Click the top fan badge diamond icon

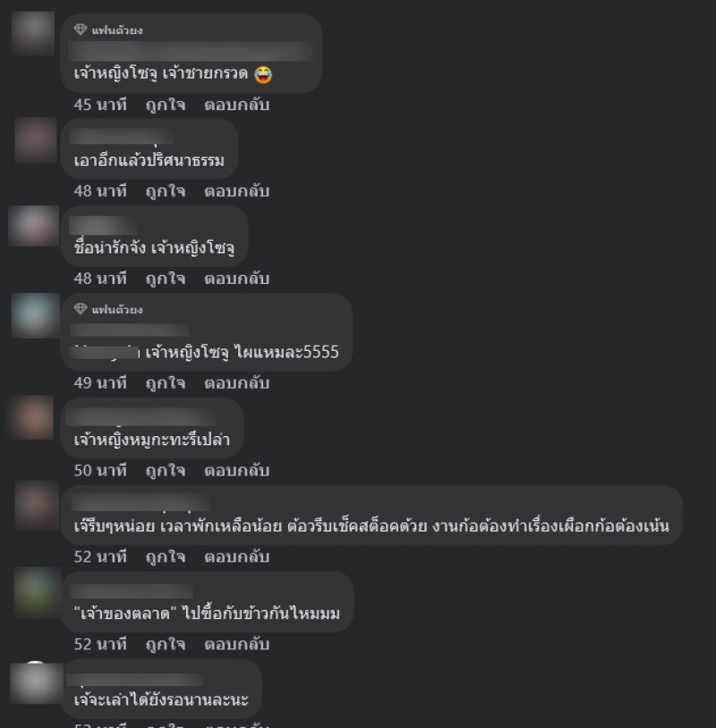point(81,30)
